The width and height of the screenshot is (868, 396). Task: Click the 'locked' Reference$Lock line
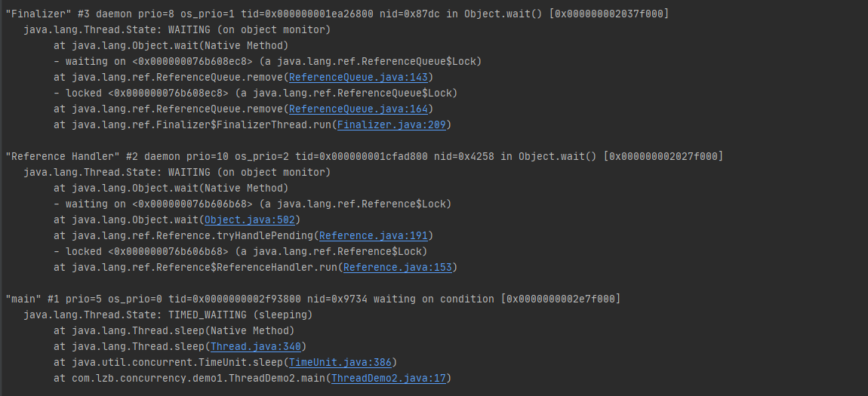click(x=240, y=252)
